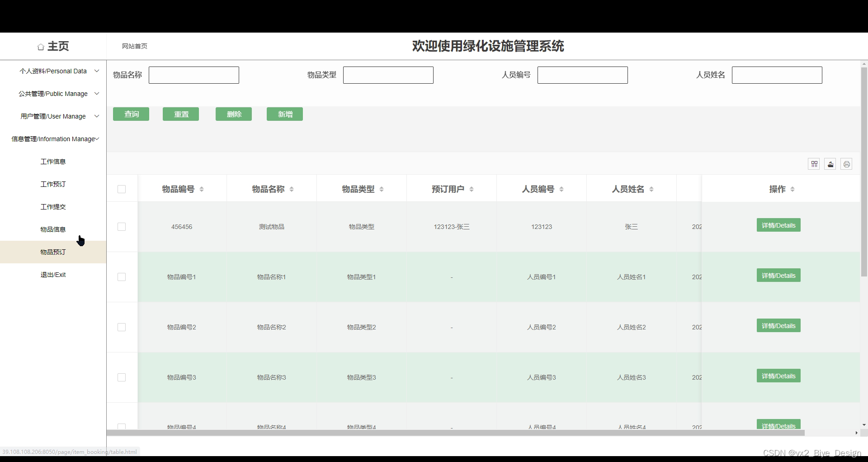This screenshot has height=462, width=868.
Task: Focus the 物品类型 search input
Action: coord(388,75)
